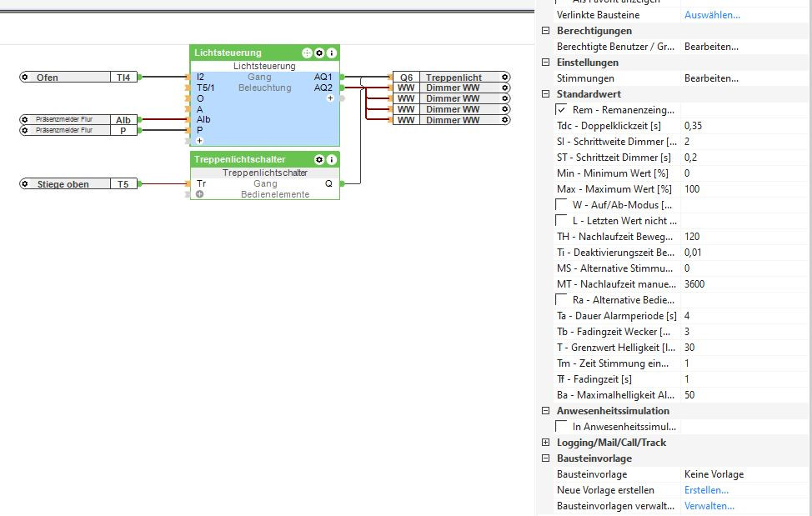812x516 pixels.
Task: Edit TH Nachlaufzeit value 120
Action: [x=744, y=237]
